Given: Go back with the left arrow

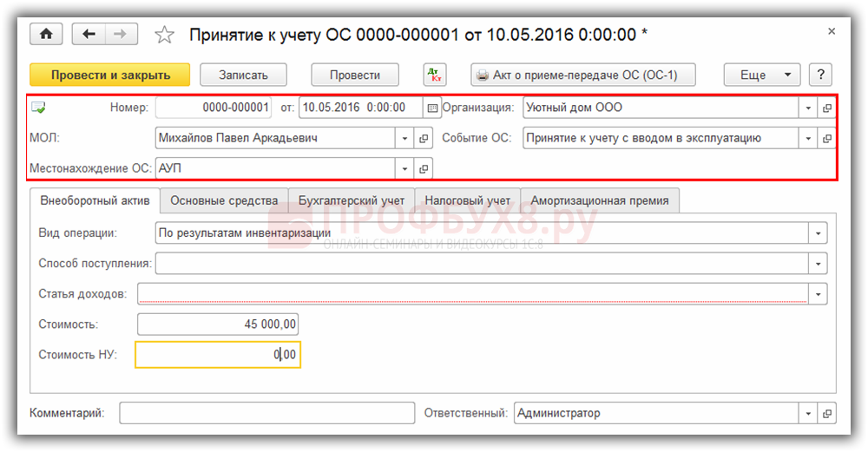Looking at the screenshot, I should (88, 34).
